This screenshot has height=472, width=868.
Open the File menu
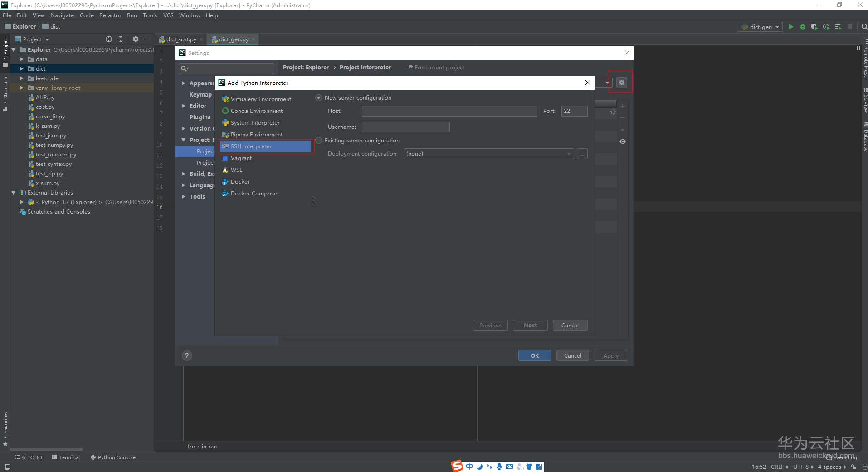pyautogui.click(x=7, y=15)
